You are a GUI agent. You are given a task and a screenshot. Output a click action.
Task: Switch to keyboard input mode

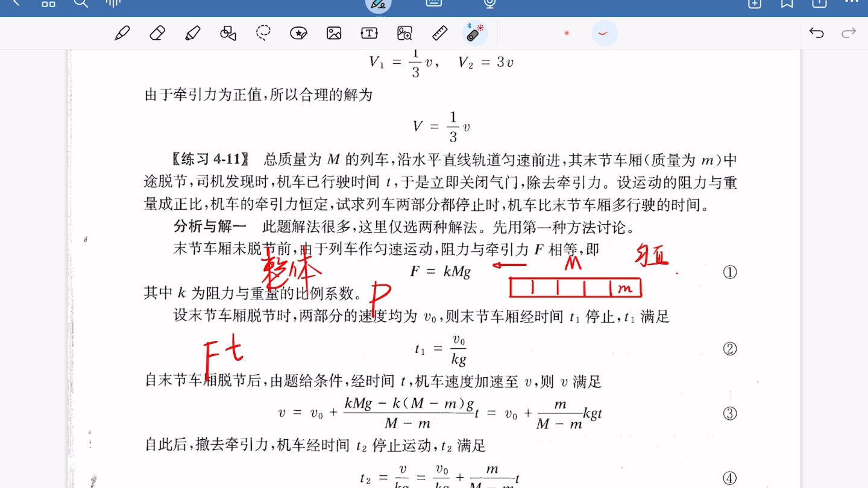tap(434, 3)
